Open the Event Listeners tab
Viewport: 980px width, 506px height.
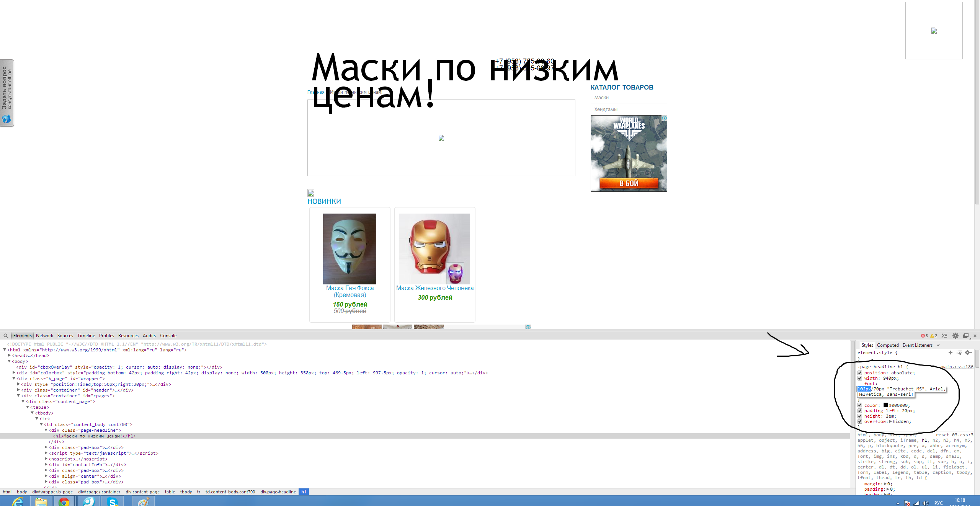pyautogui.click(x=917, y=345)
